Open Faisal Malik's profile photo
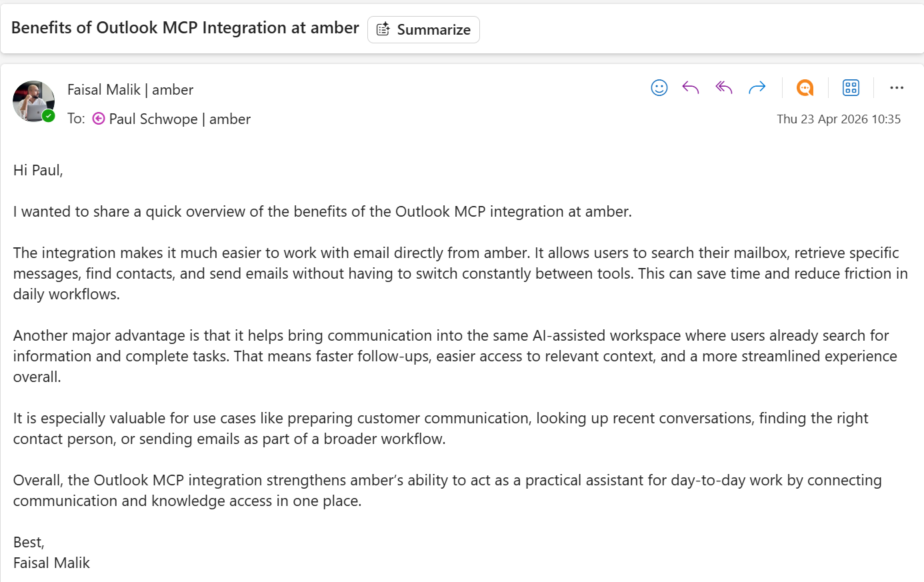The width and height of the screenshot is (924, 582). coord(33,101)
